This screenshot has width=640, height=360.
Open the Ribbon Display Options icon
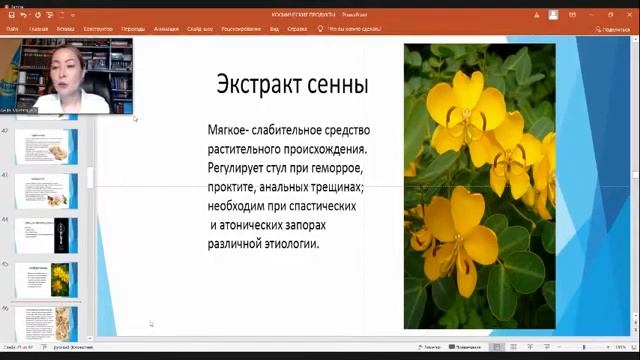(x=573, y=15)
